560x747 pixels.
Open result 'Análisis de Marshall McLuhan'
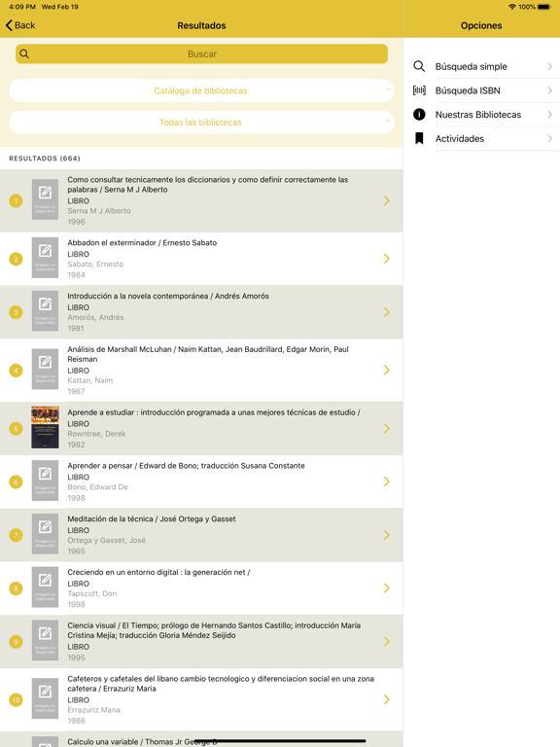(201, 371)
